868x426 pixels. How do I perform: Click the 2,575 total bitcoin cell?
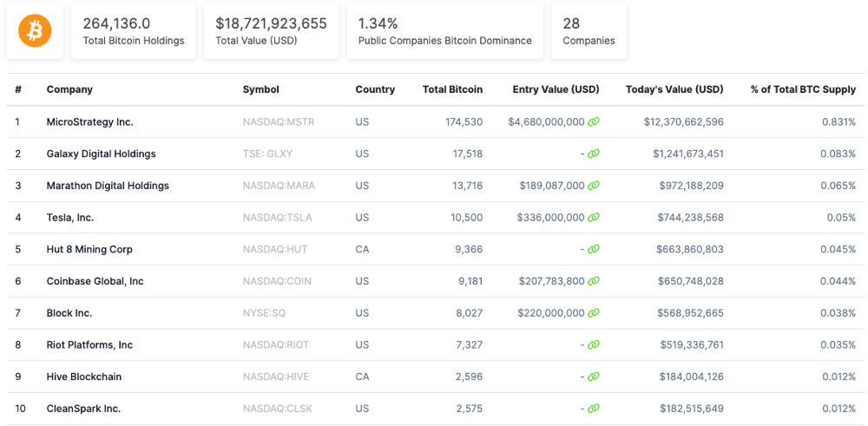[469, 409]
